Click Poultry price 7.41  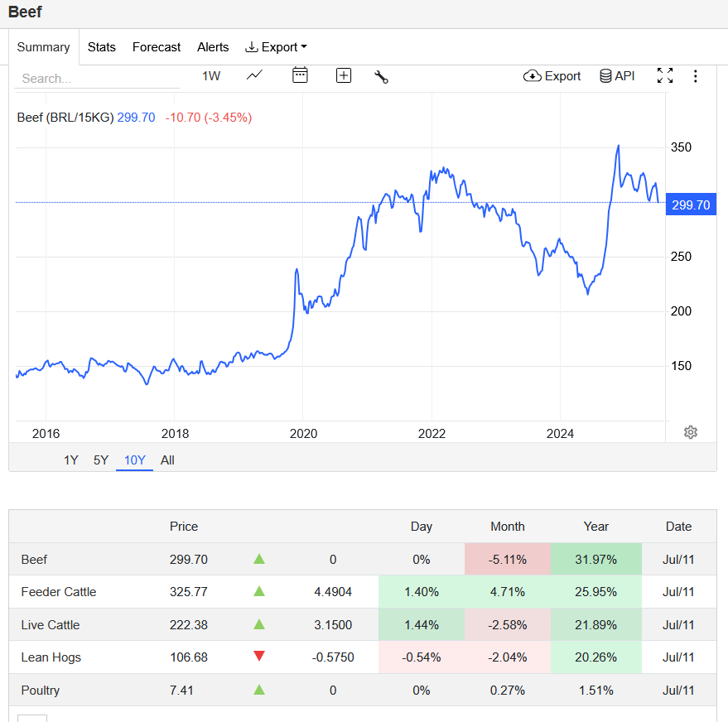pyautogui.click(x=181, y=691)
